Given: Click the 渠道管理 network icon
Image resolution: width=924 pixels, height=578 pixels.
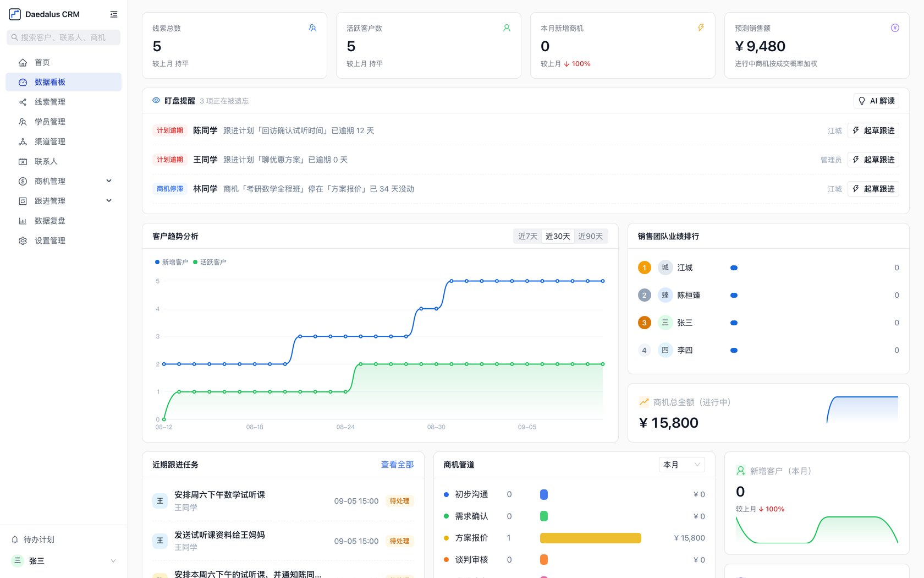Looking at the screenshot, I should pyautogui.click(x=23, y=141).
